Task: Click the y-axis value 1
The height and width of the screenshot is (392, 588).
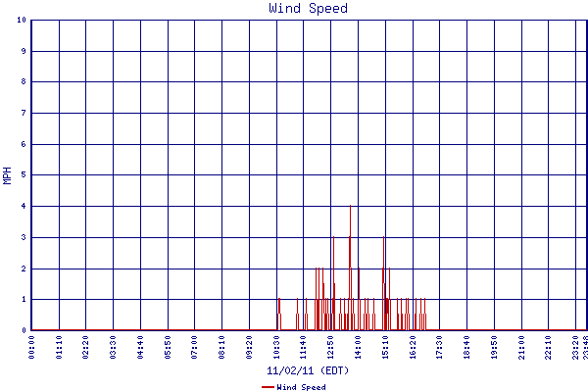Action: (24, 299)
